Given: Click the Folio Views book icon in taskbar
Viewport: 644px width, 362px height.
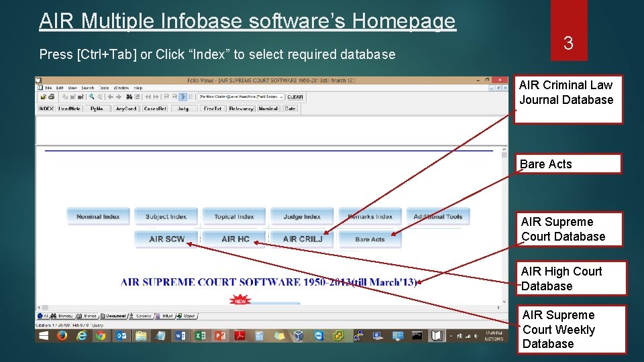Looking at the screenshot, I should (437, 336).
